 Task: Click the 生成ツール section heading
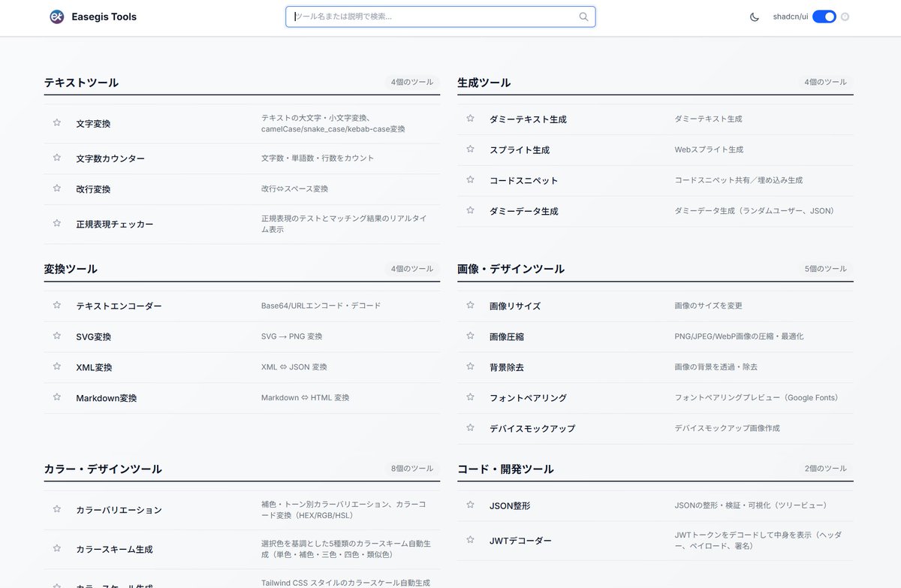click(x=484, y=83)
